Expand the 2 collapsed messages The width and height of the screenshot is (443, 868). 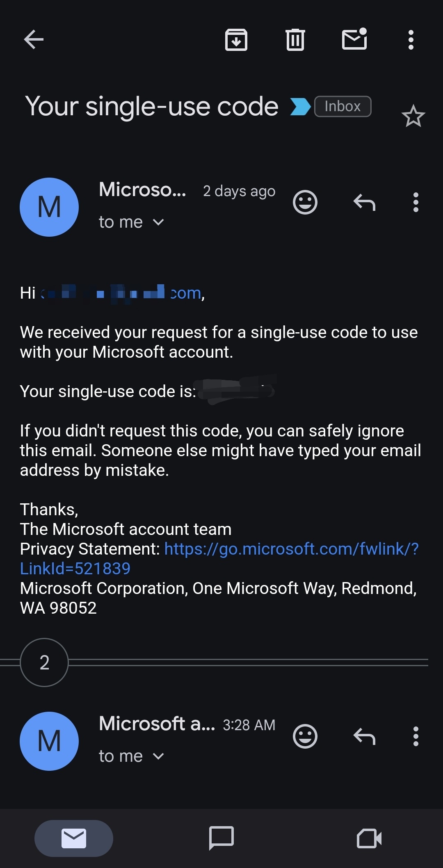coord(44,662)
